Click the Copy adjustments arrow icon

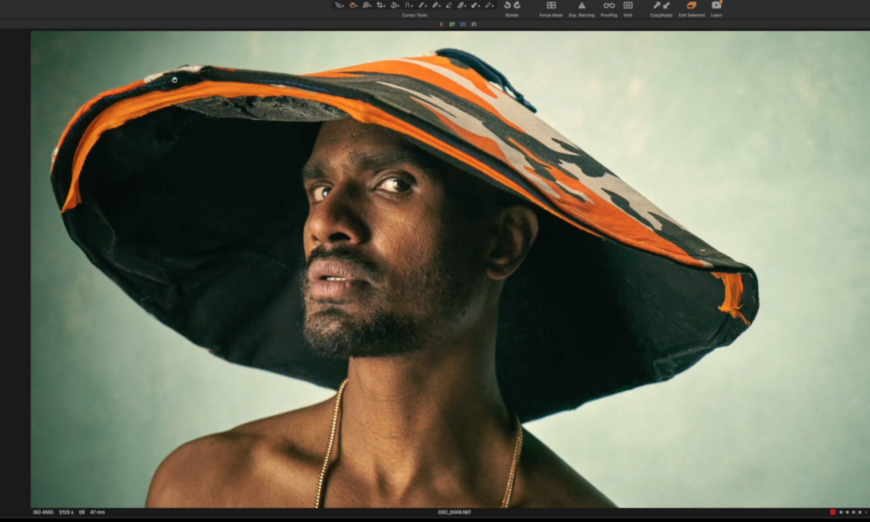tap(657, 5)
